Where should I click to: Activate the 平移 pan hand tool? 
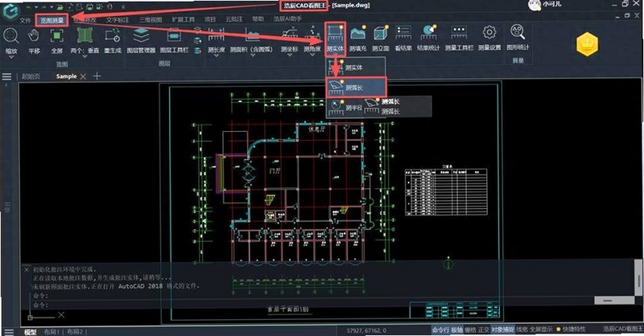point(34,41)
